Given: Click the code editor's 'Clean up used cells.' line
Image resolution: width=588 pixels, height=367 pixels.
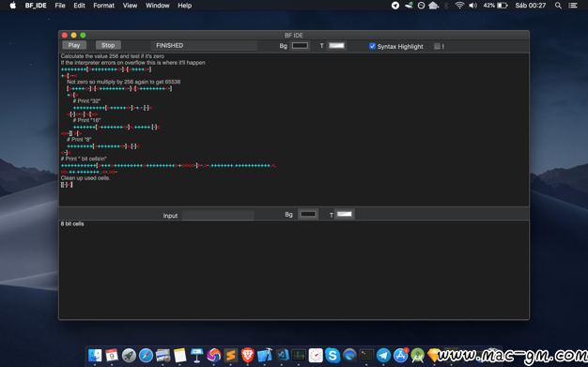Looking at the screenshot, I should click(x=85, y=178).
